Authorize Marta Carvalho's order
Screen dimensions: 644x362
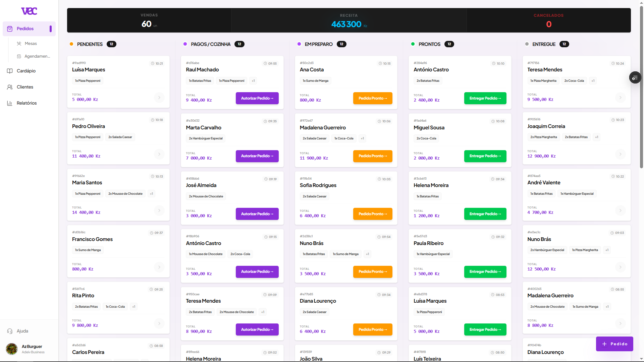[257, 156]
